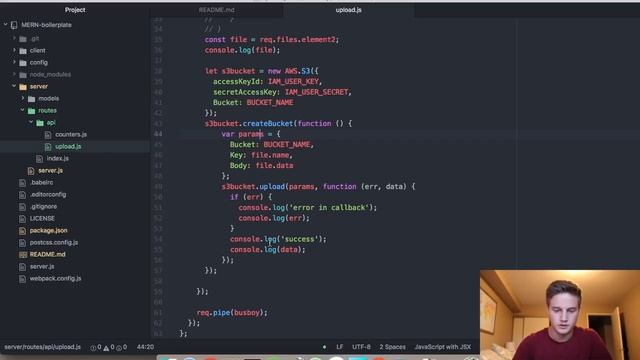640x360 pixels.
Task: Click the api folder icon
Action: click(40, 123)
